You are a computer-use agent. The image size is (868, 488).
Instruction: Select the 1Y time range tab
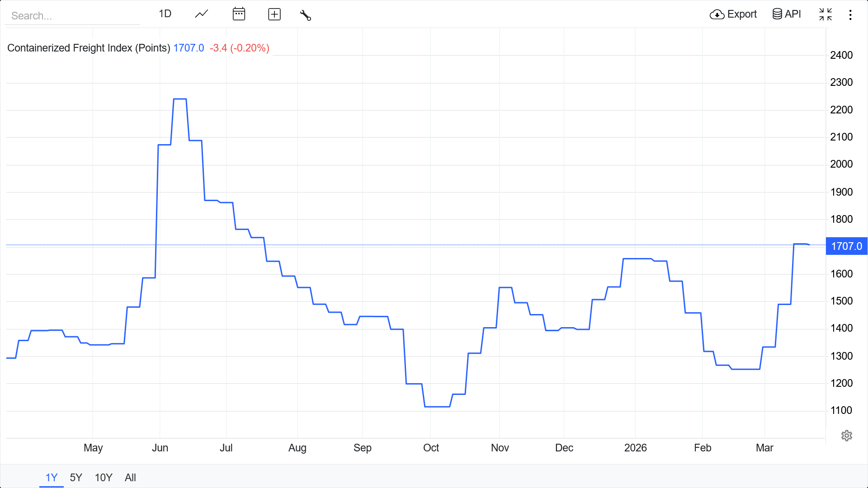pos(52,478)
